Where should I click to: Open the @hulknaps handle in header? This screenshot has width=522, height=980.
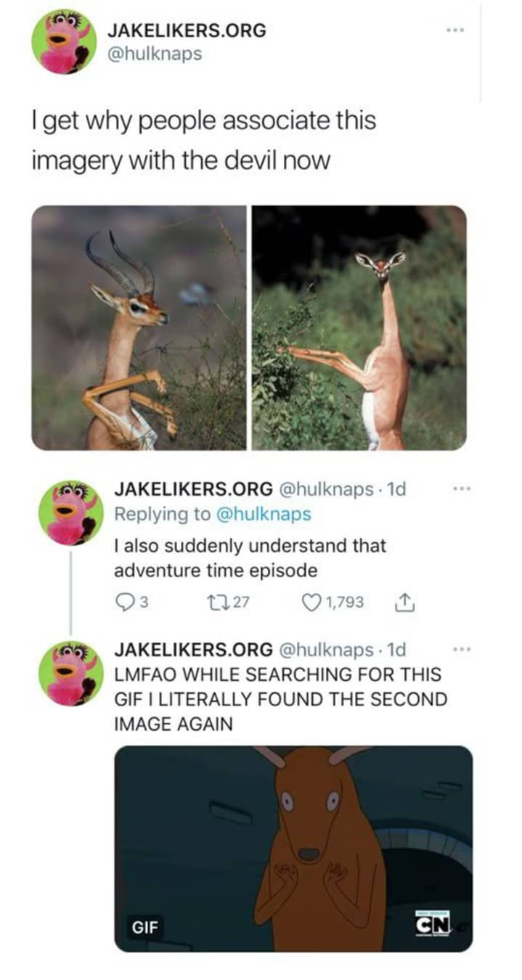click(x=154, y=54)
